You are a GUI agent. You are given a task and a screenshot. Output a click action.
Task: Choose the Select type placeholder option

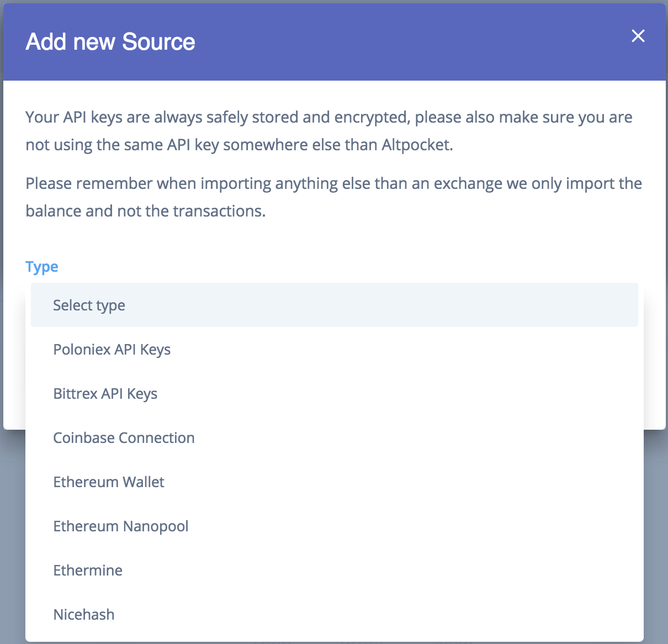coord(89,305)
